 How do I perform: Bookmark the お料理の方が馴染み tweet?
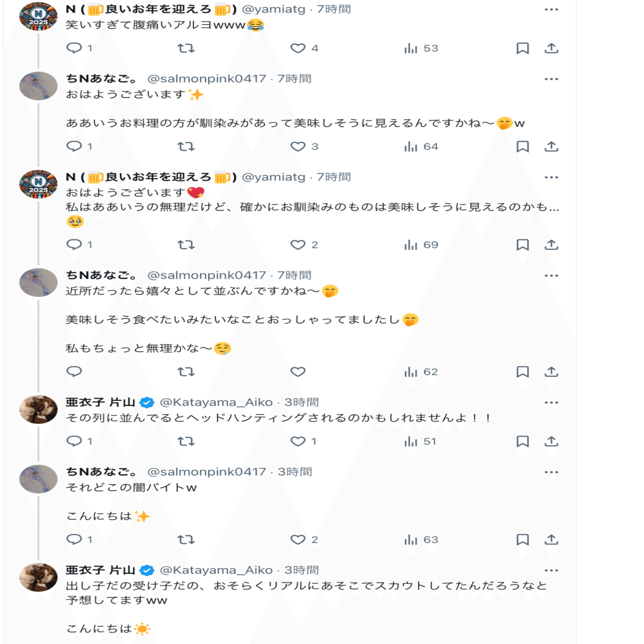tap(522, 146)
